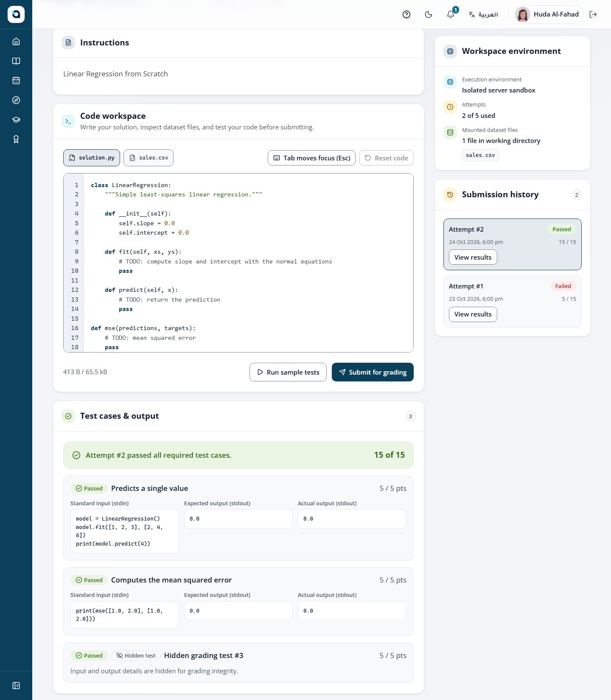611x700 pixels.
Task: Log out using the exit icon
Action: [x=593, y=14]
